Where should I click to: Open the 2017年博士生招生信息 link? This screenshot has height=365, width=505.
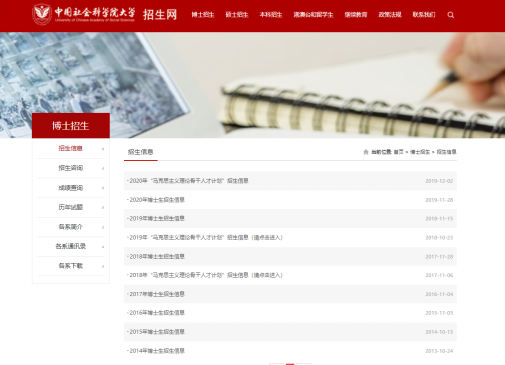tap(157, 294)
